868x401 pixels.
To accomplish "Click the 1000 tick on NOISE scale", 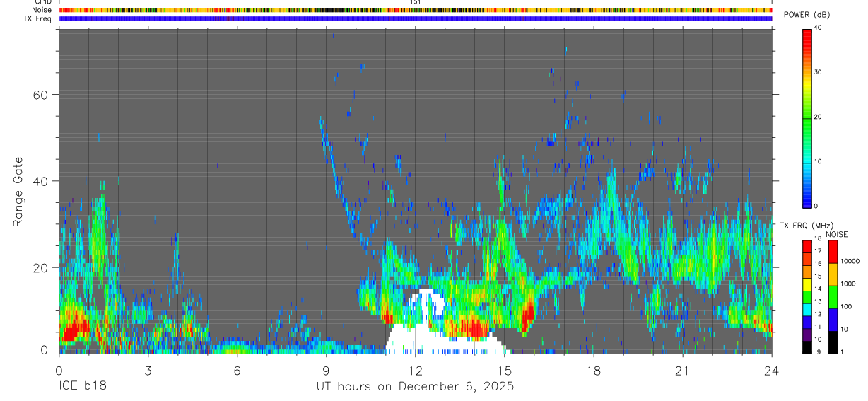I will click(x=848, y=284).
